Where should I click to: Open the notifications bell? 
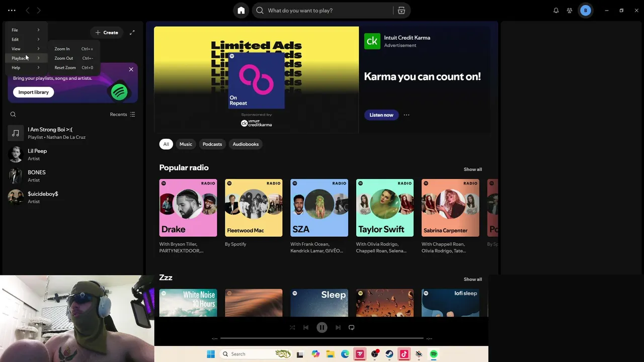coord(556,11)
